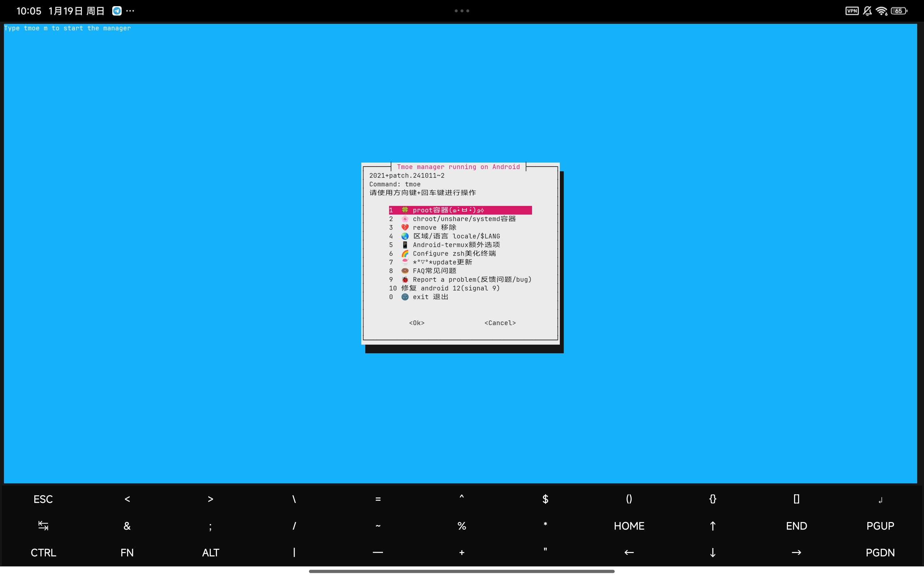Viewport: 924px width, 578px height.
Task: Tap the tilde ~ key
Action: [378, 526]
